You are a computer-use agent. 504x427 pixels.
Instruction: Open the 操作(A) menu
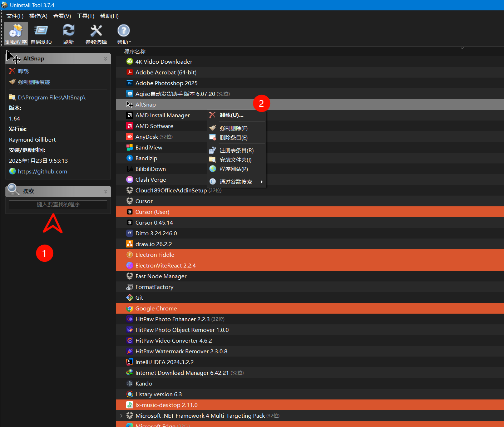38,16
